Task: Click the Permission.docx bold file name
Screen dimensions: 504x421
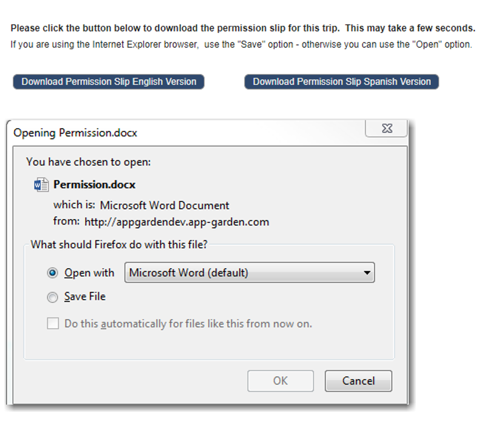Action: (94, 184)
